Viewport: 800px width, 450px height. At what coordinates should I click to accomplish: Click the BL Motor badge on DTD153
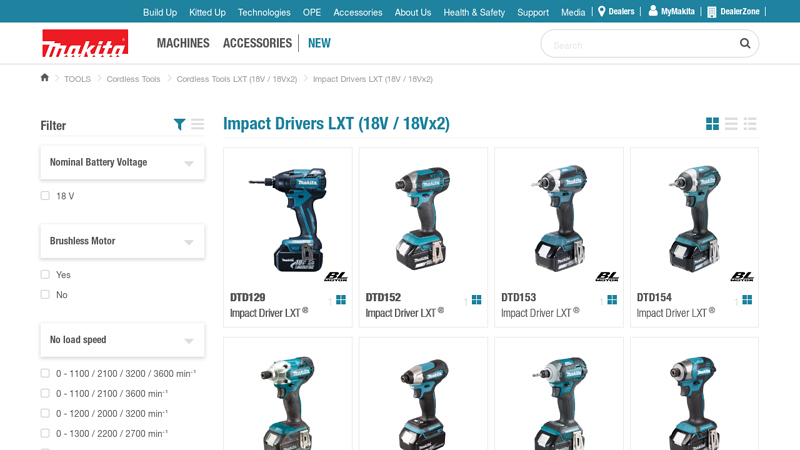(x=607, y=277)
